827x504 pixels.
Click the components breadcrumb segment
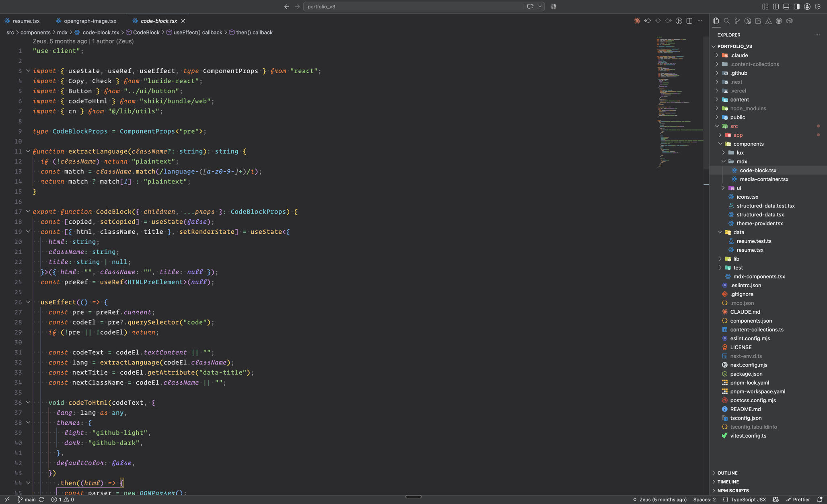tap(35, 33)
